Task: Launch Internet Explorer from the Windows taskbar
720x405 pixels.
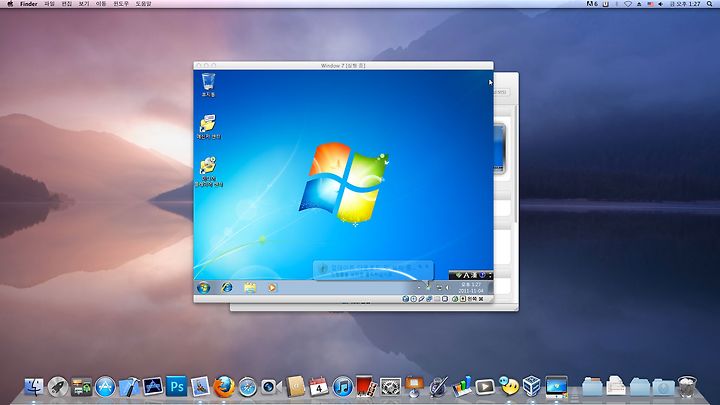Action: [x=227, y=287]
